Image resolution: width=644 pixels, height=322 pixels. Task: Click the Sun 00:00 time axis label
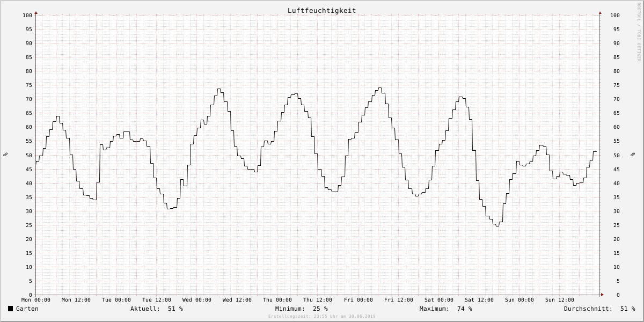coord(519,300)
